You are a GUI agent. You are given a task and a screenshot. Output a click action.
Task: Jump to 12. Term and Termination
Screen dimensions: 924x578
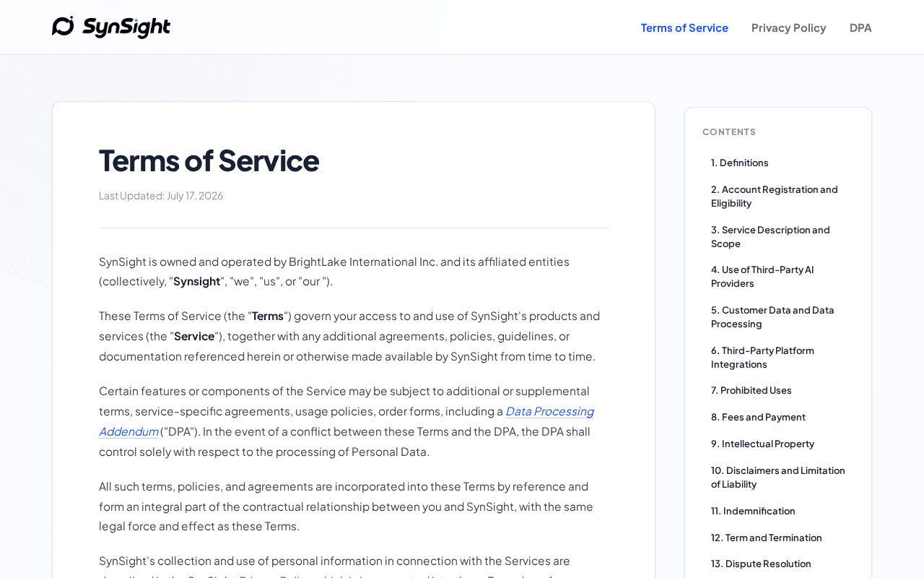pyautogui.click(x=767, y=538)
